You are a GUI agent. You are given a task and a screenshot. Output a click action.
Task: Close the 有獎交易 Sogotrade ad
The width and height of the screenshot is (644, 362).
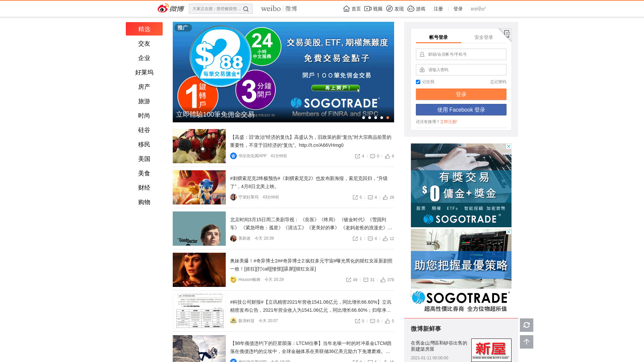pyautogui.click(x=508, y=146)
